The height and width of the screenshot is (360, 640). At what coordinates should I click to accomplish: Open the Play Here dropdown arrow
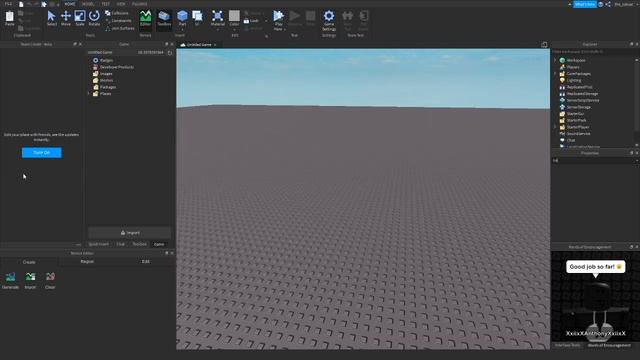click(284, 29)
